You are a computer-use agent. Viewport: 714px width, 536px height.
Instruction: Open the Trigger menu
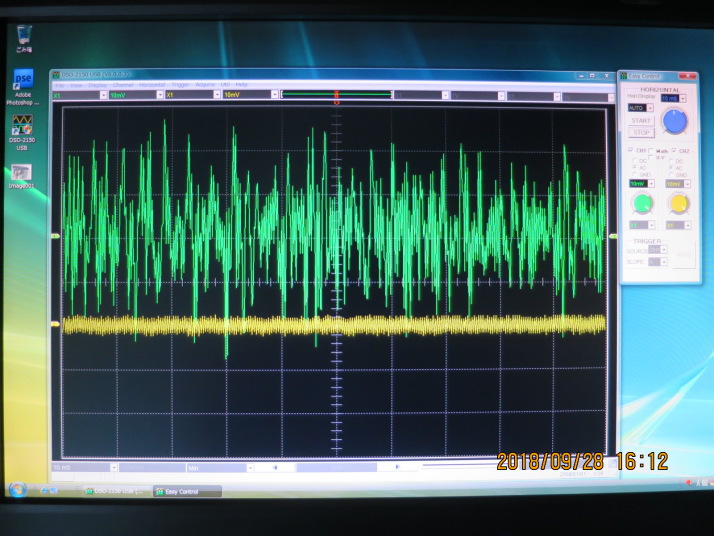(180, 85)
